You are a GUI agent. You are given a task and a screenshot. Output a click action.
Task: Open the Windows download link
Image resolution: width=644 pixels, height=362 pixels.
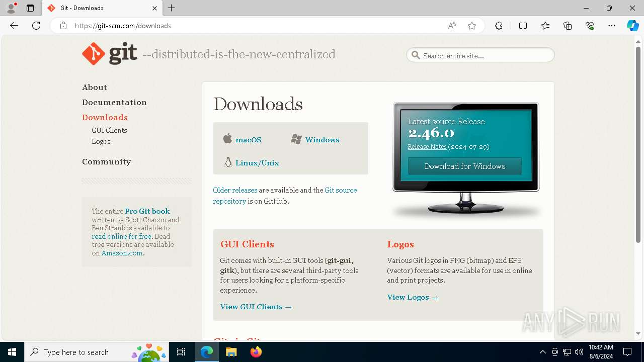tap(322, 140)
